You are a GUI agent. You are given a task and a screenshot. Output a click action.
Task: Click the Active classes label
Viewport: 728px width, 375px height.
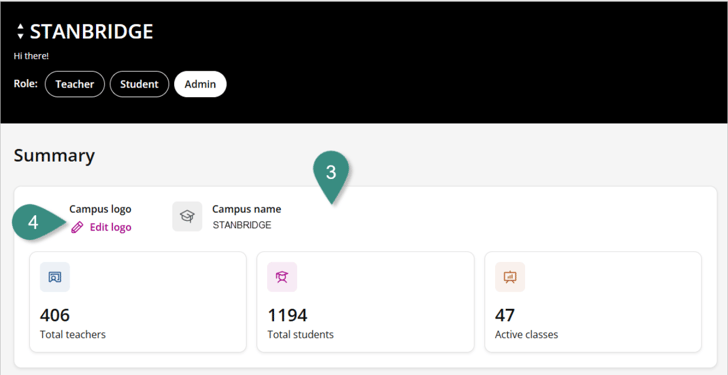pos(526,334)
